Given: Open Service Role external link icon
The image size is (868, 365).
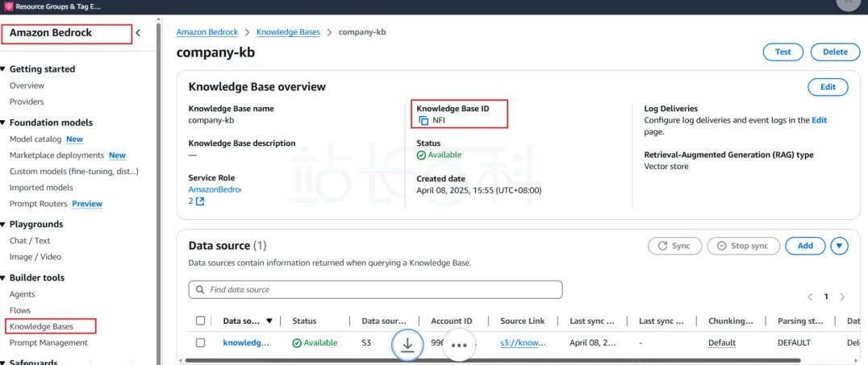Looking at the screenshot, I should (200, 201).
